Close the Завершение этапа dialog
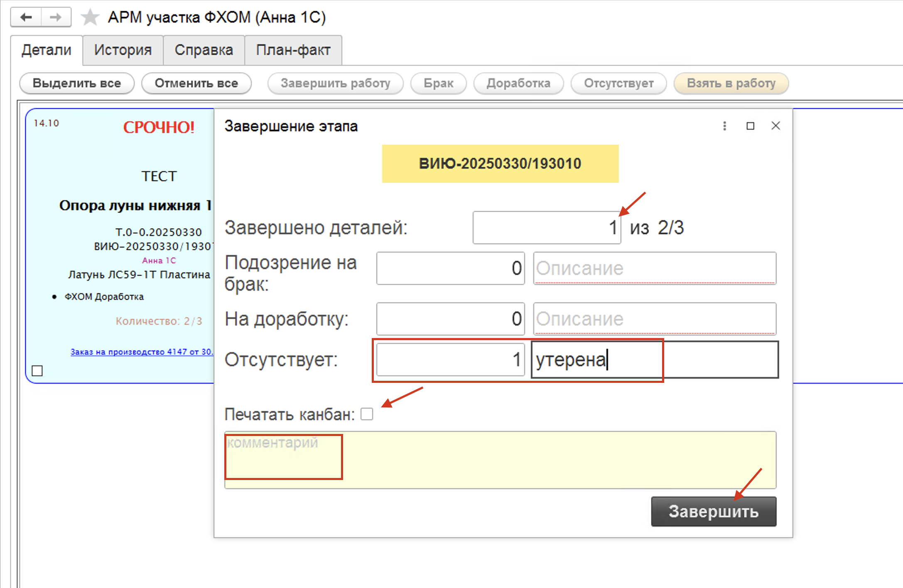Screen dimensions: 903x588 [775, 126]
